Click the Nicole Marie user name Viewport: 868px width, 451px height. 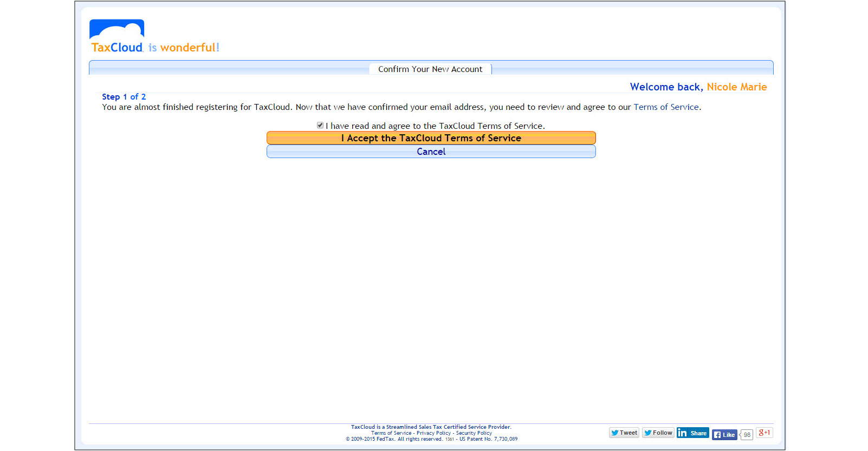coord(737,87)
